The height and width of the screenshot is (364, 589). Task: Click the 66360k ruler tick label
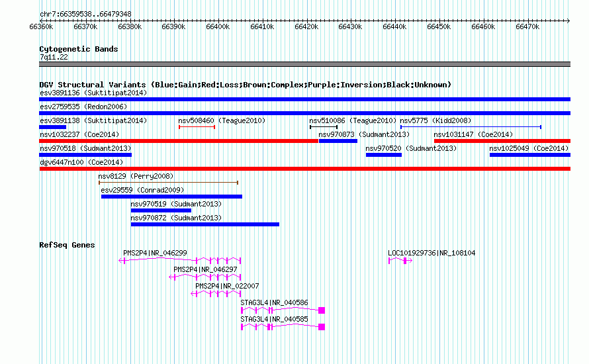click(x=41, y=27)
